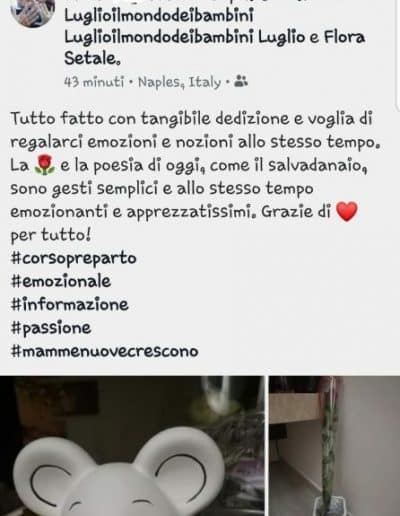The width and height of the screenshot is (400, 516).
Task: View the wrapped rose photo on right
Action: [x=334, y=446]
